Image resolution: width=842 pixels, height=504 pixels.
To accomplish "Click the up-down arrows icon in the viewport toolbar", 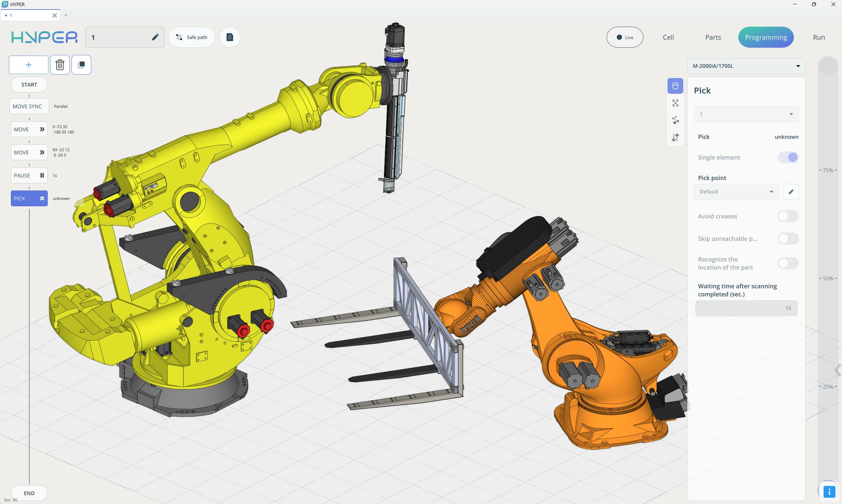I will pos(675,137).
